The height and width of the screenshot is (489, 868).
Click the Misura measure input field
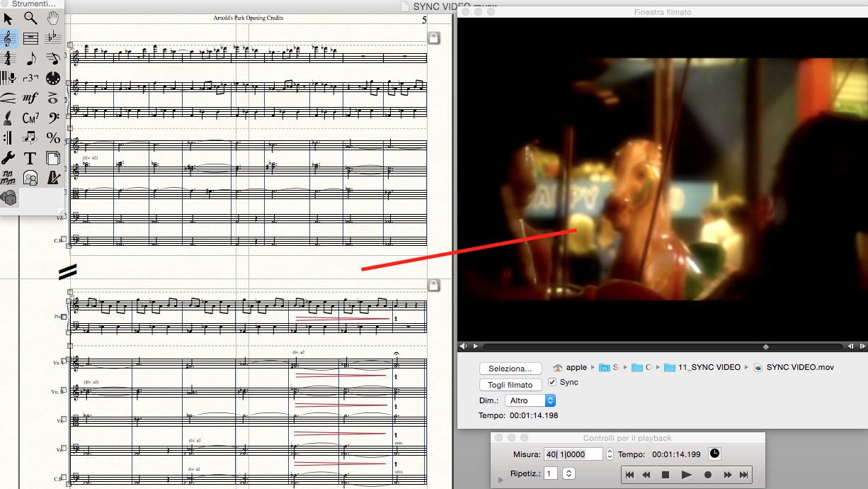click(573, 454)
